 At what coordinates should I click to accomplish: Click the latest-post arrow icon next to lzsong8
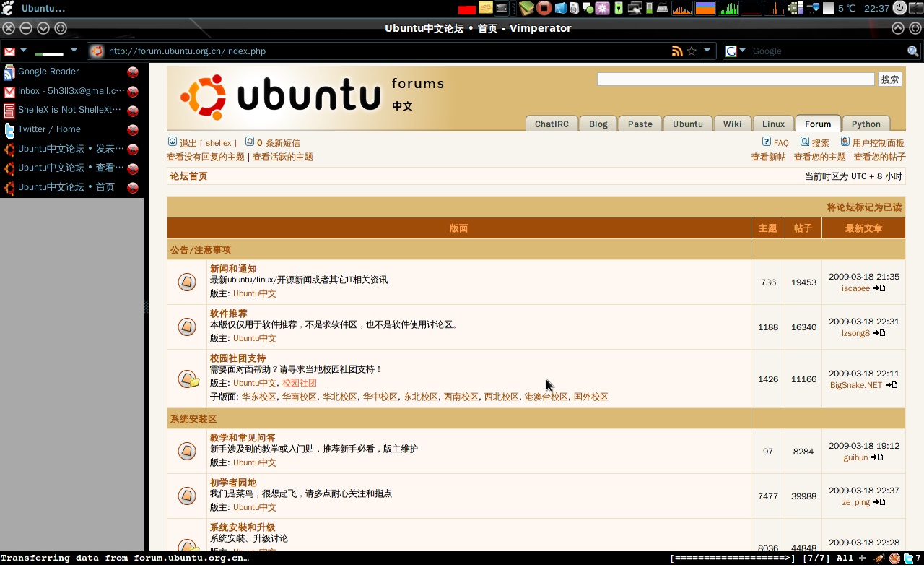point(879,333)
